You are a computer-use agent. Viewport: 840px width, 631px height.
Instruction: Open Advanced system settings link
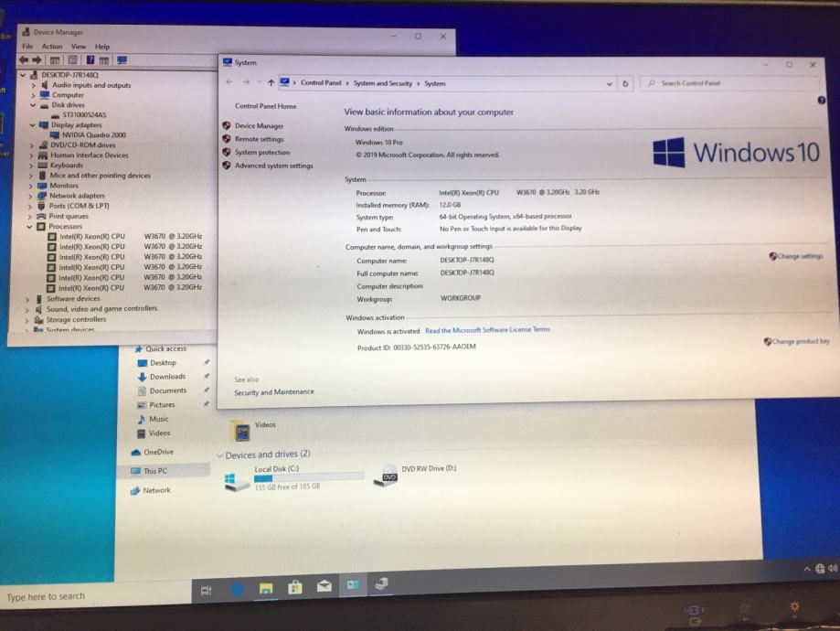(x=273, y=166)
